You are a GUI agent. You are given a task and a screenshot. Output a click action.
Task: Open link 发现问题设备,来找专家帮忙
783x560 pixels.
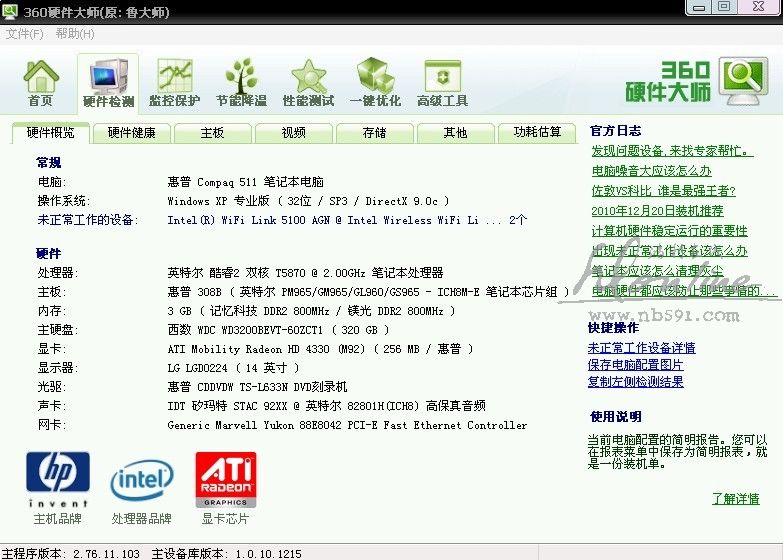[672, 150]
